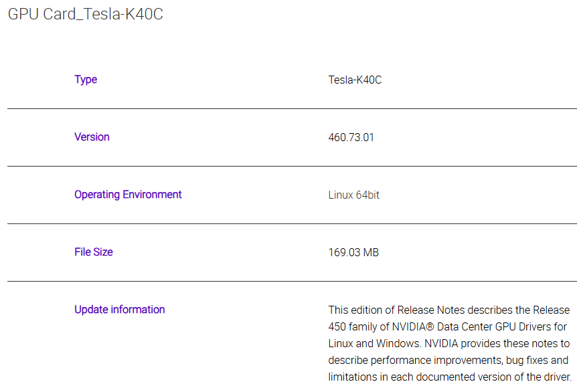The height and width of the screenshot is (392, 577).
Task: Select the 169.03 MB file size value
Action: point(353,252)
